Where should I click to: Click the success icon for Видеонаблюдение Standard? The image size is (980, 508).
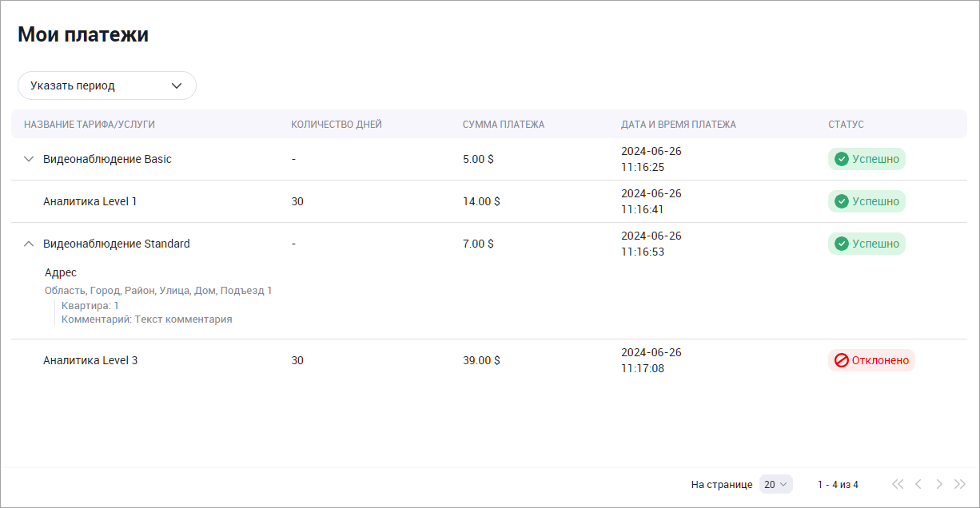click(841, 244)
